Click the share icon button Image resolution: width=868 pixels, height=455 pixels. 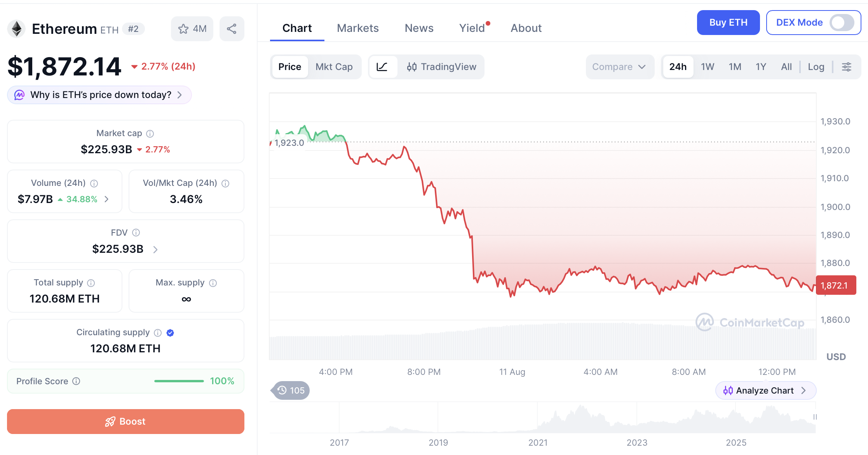pos(232,29)
